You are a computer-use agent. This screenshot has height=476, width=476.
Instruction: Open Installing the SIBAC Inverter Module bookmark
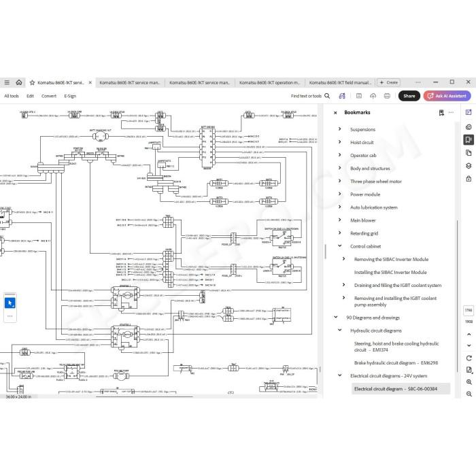[x=390, y=272]
